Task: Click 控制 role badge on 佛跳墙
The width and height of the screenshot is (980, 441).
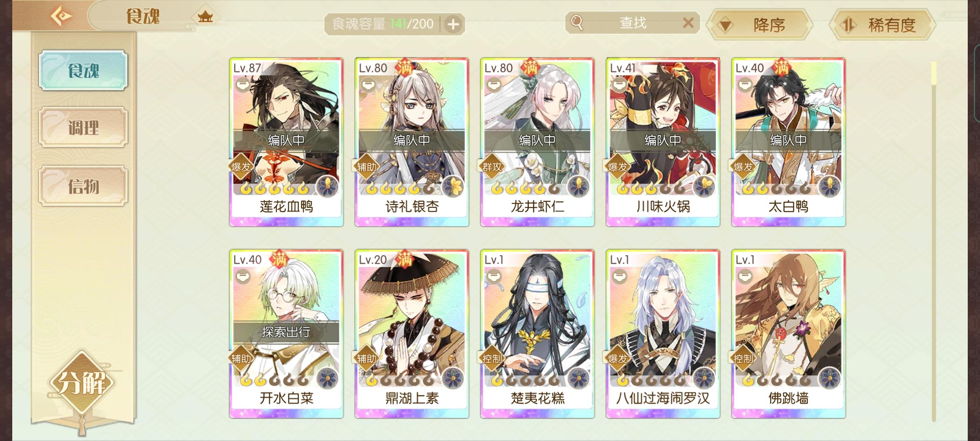Action: (742, 359)
